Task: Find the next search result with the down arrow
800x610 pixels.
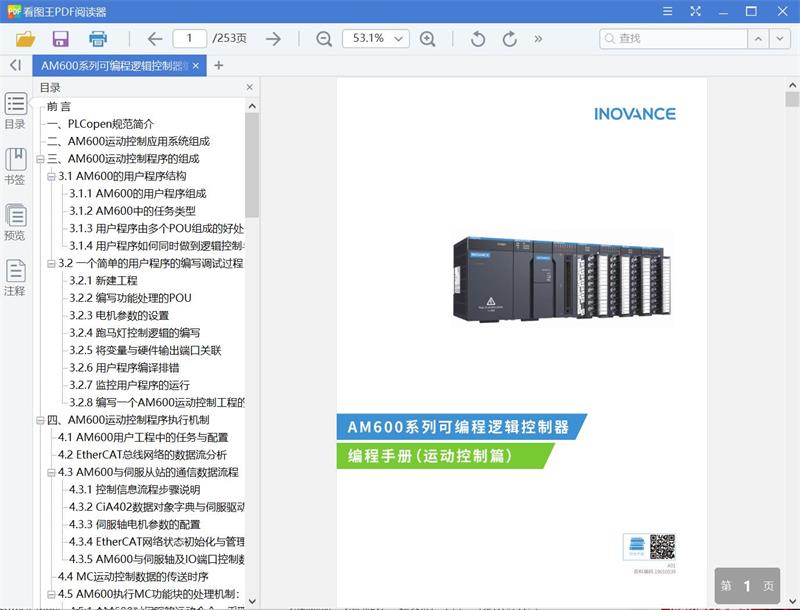Action: click(780, 39)
